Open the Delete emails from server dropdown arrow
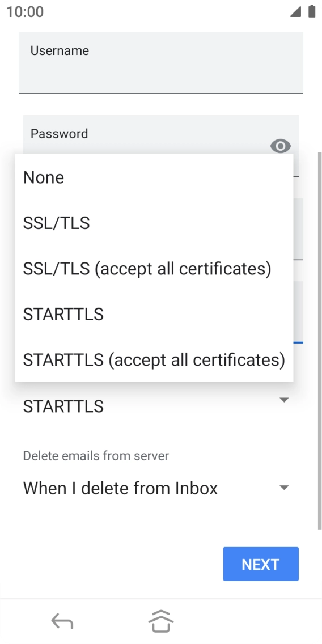Image resolution: width=322 pixels, height=644 pixels. pos(284,488)
